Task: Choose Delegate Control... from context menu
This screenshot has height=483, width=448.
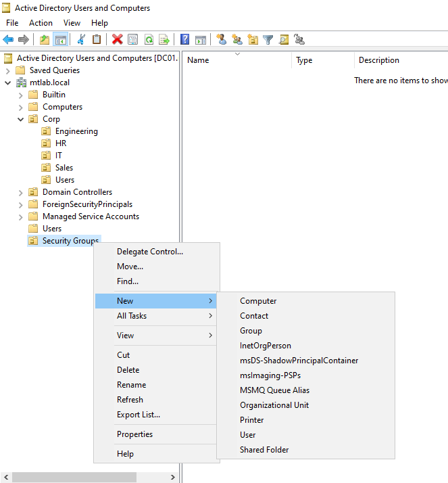Action: click(x=156, y=252)
